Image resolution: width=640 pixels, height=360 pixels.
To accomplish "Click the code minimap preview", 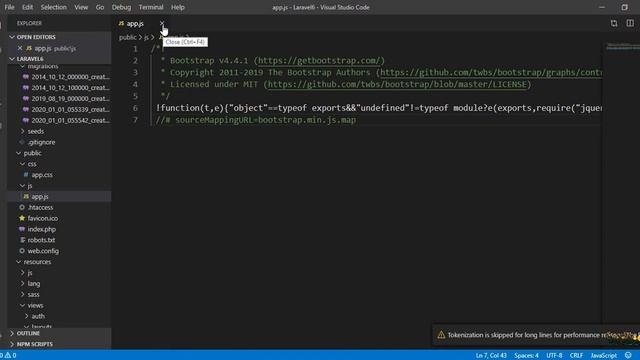I will click(622, 47).
